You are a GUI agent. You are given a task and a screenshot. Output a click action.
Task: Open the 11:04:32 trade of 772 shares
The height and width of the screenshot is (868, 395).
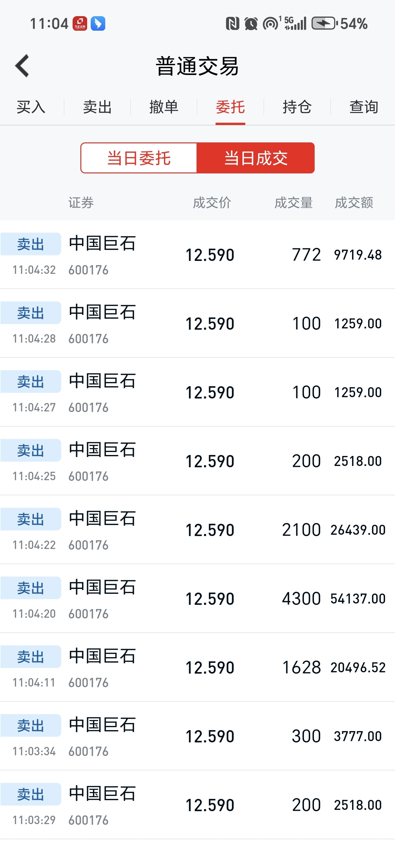(197, 255)
